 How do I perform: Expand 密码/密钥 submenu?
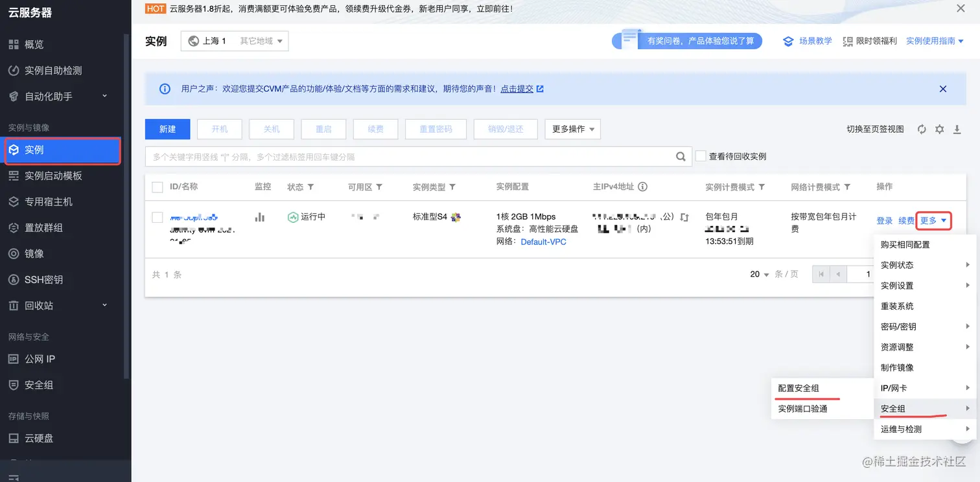925,327
